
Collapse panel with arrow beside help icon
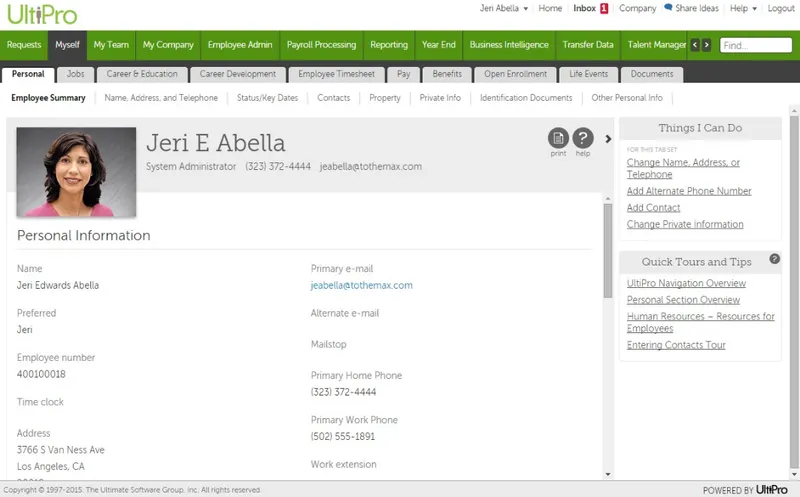(608, 138)
